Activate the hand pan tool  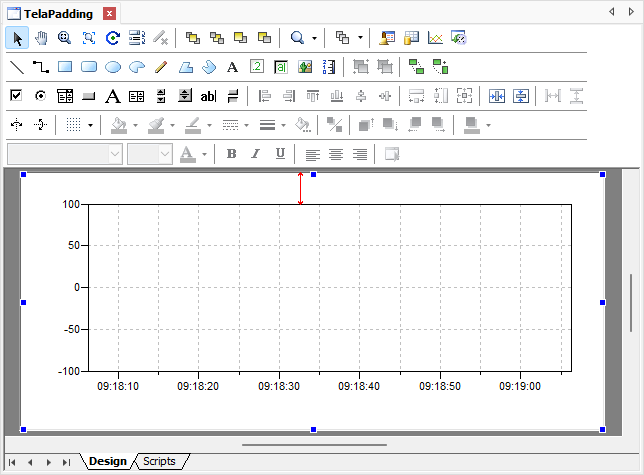pyautogui.click(x=41, y=38)
